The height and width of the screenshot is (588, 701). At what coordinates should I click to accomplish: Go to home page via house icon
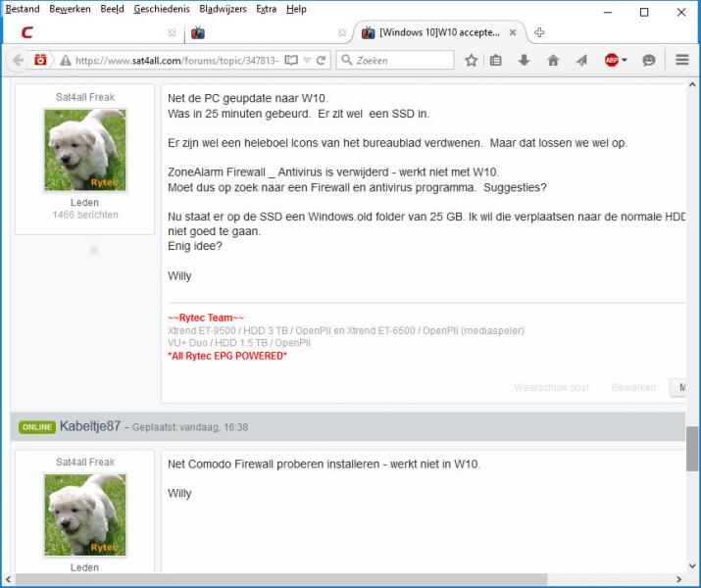coord(553,60)
